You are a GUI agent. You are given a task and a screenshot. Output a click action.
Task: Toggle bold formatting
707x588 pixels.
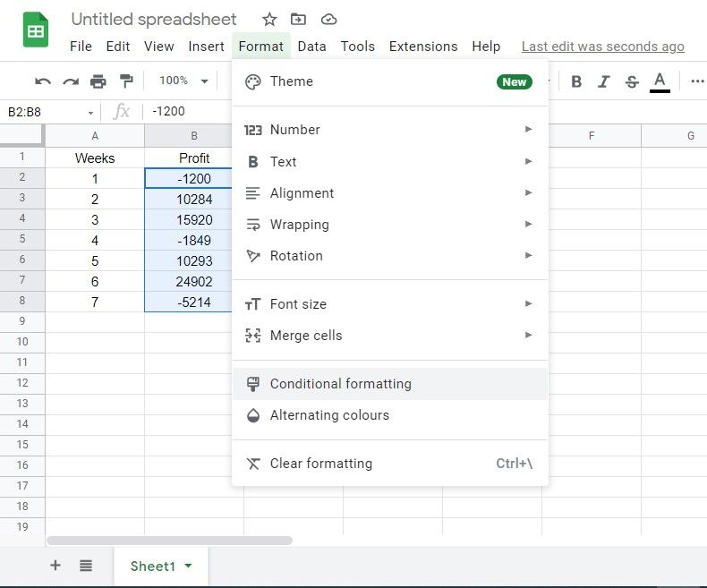(x=576, y=81)
